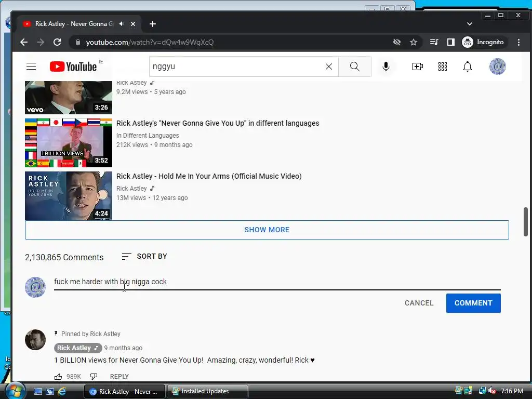This screenshot has width=532, height=399.
Task: Reply to the pinned Rick Astley comment
Action: click(119, 377)
